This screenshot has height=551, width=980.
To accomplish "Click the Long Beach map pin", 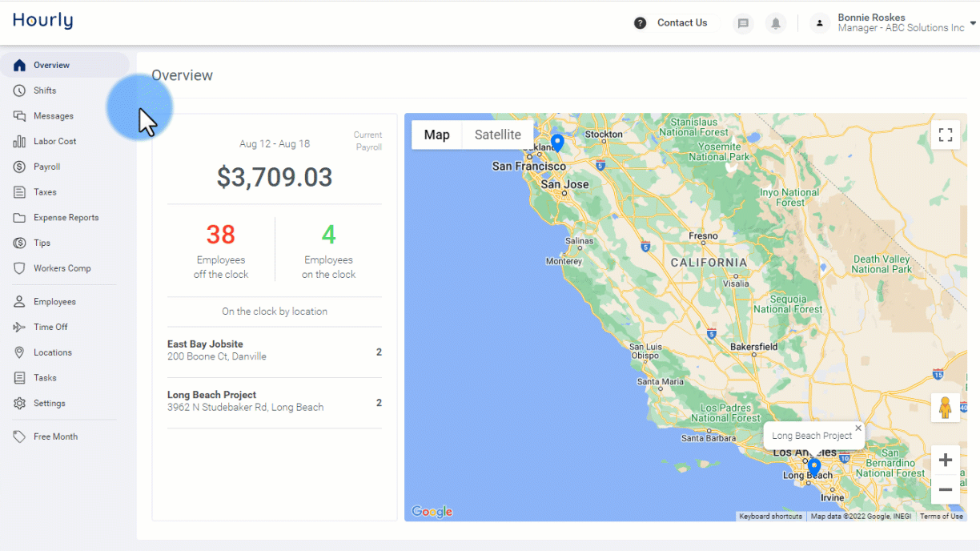I will tap(814, 468).
